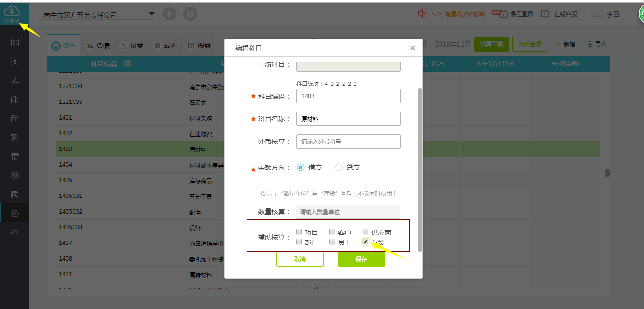
Task: Click the round plus icon in top bar
Action: [x=169, y=14]
